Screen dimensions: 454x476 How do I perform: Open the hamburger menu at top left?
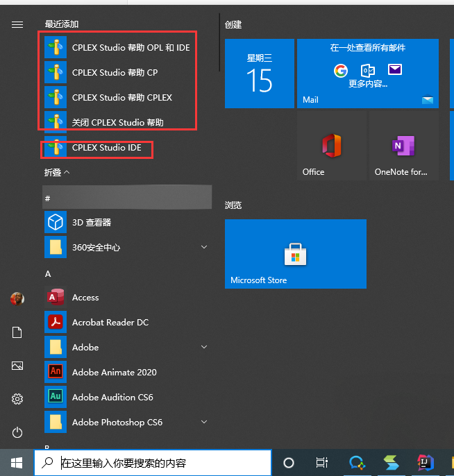click(x=17, y=24)
